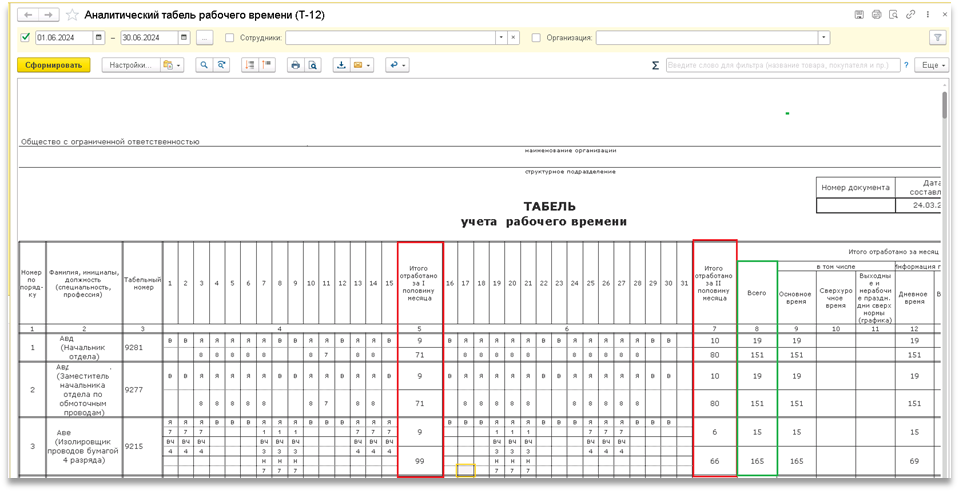
Task: Expand the Организация dropdown list
Action: (824, 38)
